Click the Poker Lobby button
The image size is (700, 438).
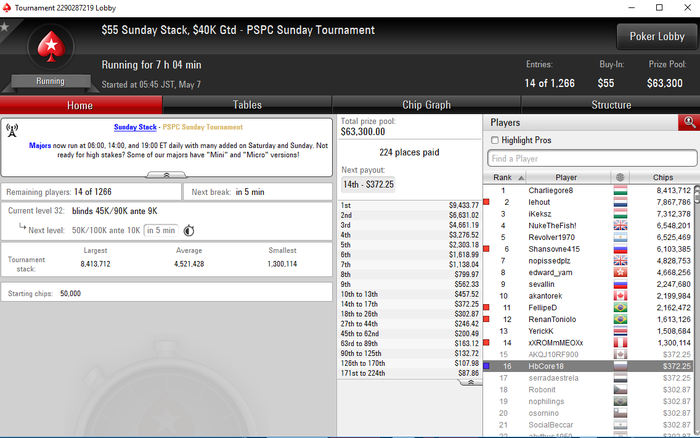coord(657,37)
